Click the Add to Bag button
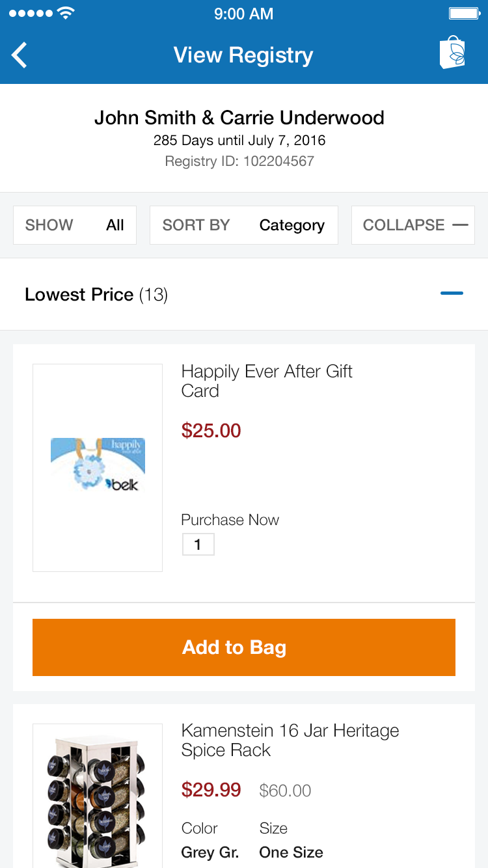The width and height of the screenshot is (488, 868). pyautogui.click(x=243, y=647)
